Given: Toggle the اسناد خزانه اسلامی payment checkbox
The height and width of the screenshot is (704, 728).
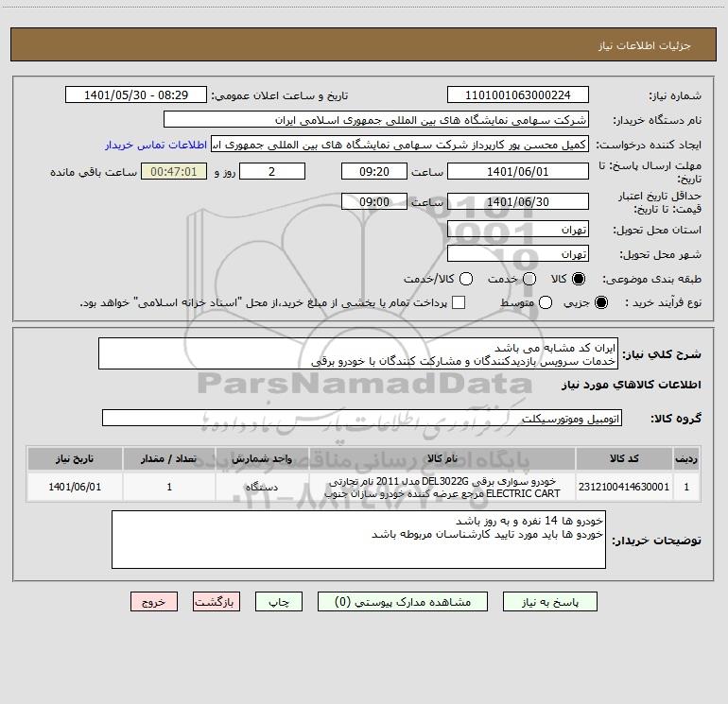Looking at the screenshot, I should pos(459,302).
